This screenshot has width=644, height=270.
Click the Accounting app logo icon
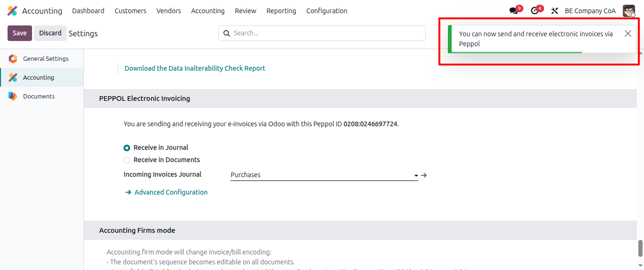pyautogui.click(x=12, y=11)
